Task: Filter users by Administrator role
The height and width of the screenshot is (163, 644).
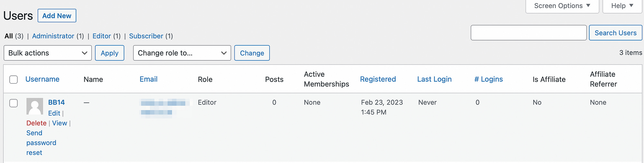Action: 53,36
